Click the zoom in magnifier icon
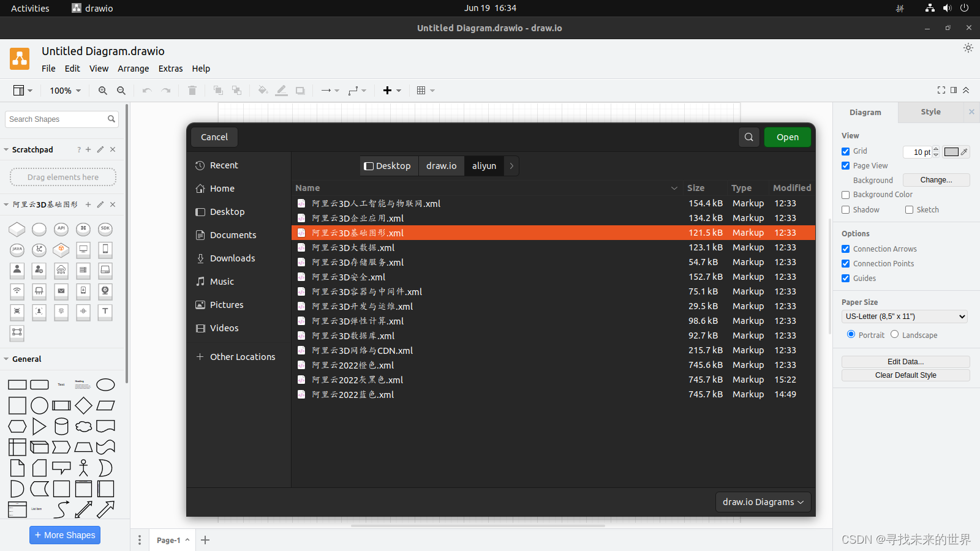Viewport: 980px width, 551px height. tap(103, 91)
